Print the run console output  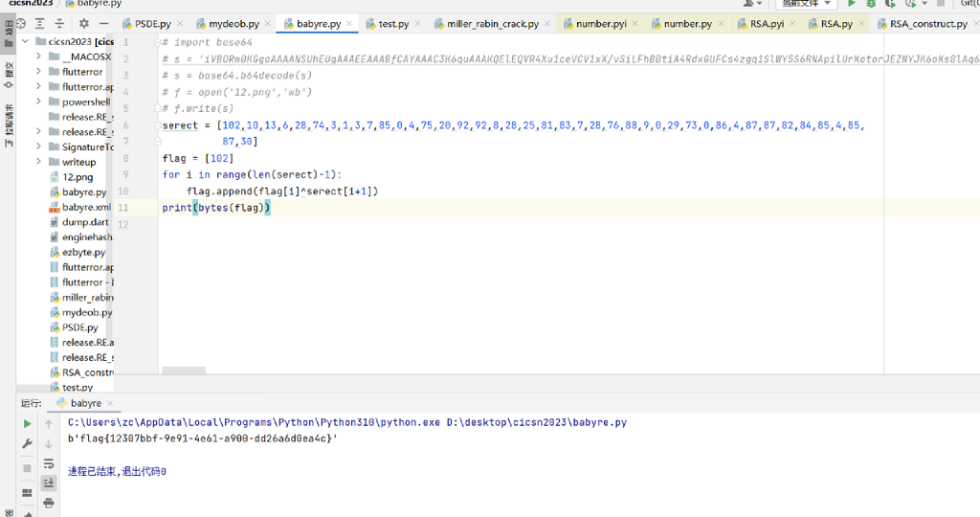(49, 503)
